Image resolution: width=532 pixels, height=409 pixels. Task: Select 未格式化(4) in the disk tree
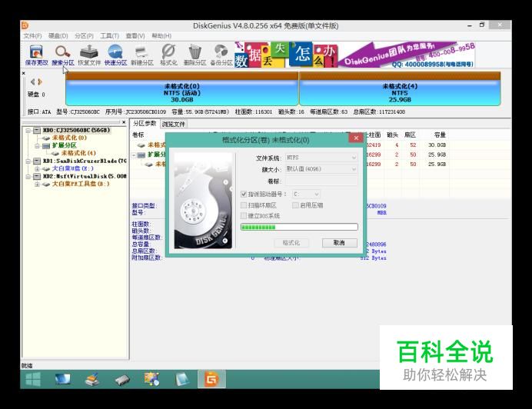click(78, 153)
